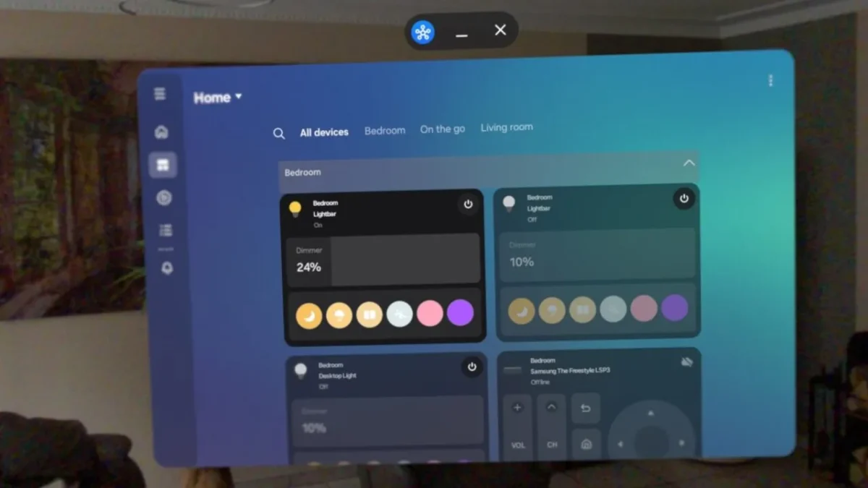This screenshot has width=868, height=488.
Task: Toggle power on the Bedroom Lightbar
Action: [468, 205]
